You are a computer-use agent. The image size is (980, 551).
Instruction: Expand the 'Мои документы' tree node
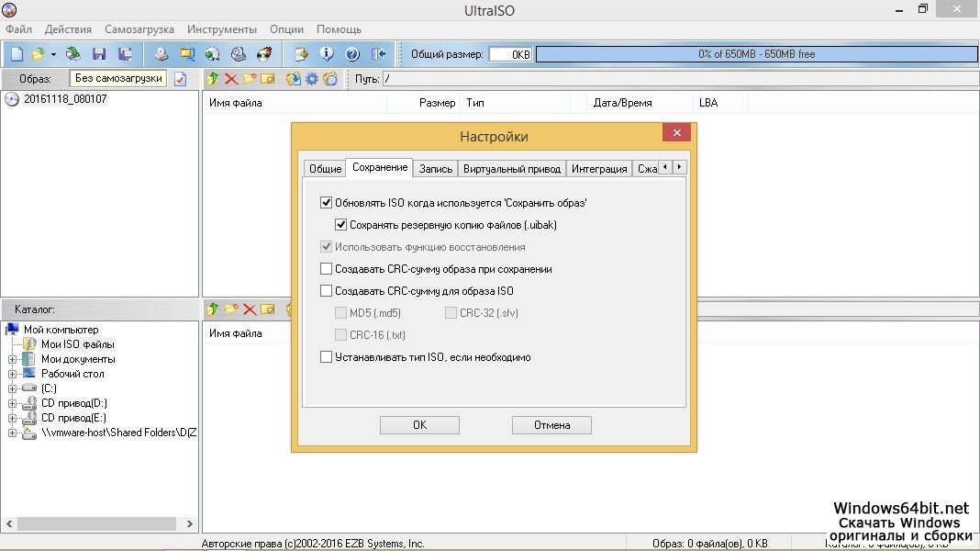(x=13, y=359)
